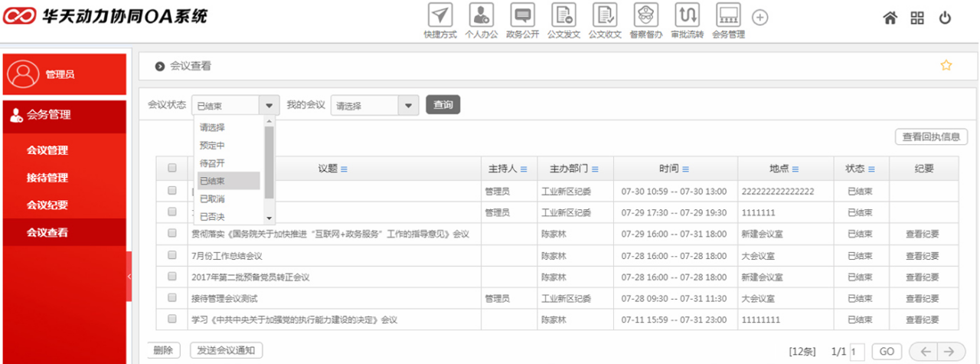Select checkbox for 接待管理会议测试 row
The width and height of the screenshot is (980, 364).
point(172,298)
